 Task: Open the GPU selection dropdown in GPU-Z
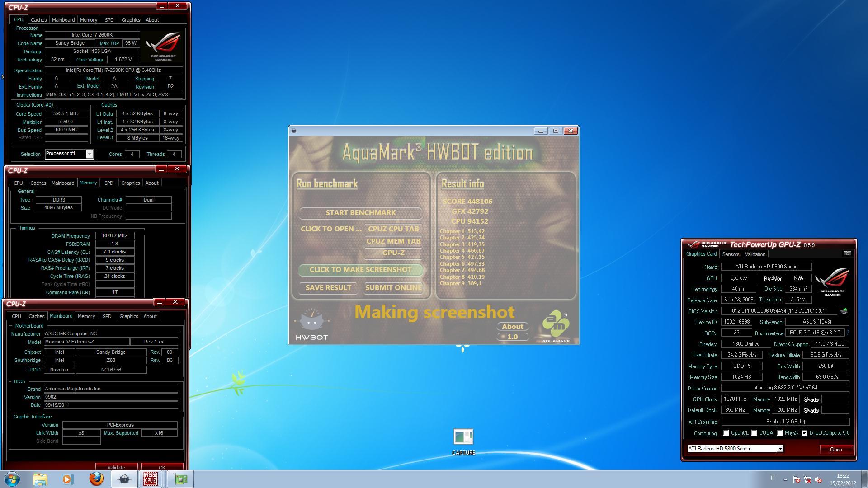coord(780,449)
